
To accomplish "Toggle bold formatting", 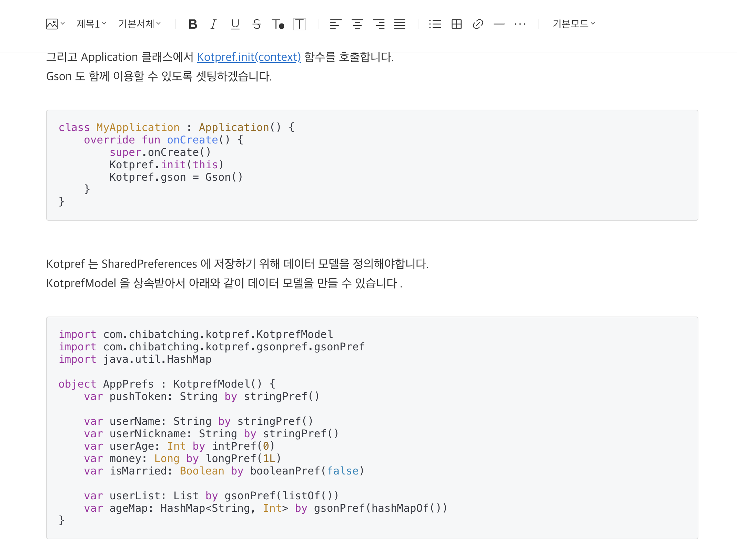I will 193,24.
